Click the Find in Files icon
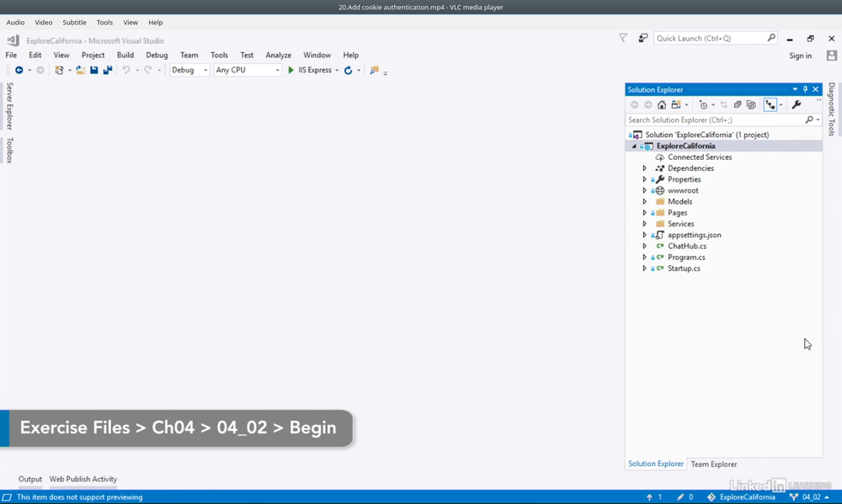The height and width of the screenshot is (504, 842). 375,71
